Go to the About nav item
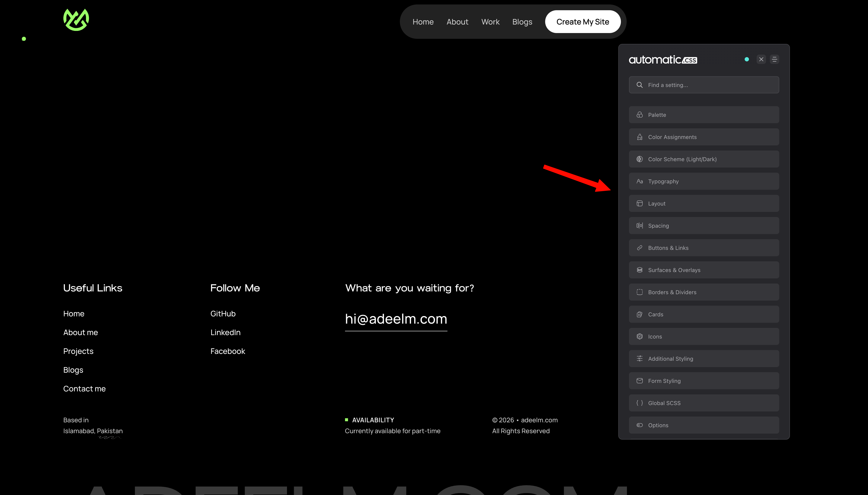The image size is (868, 495). 457,22
